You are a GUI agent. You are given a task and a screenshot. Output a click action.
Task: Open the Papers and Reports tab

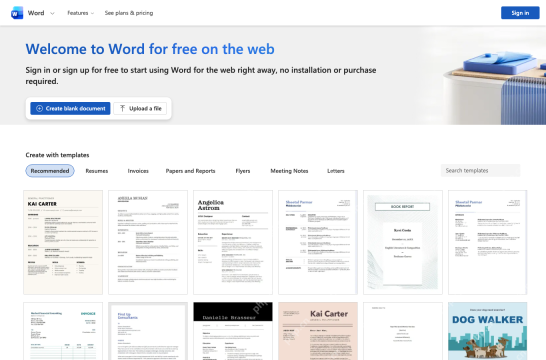tap(190, 171)
